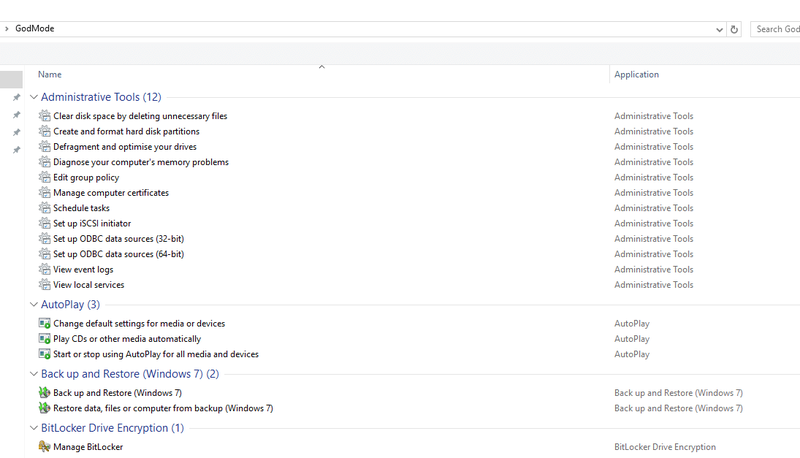Select Clear disk space by deleting unnecessary files
This screenshot has height=458, width=800.
(x=140, y=116)
